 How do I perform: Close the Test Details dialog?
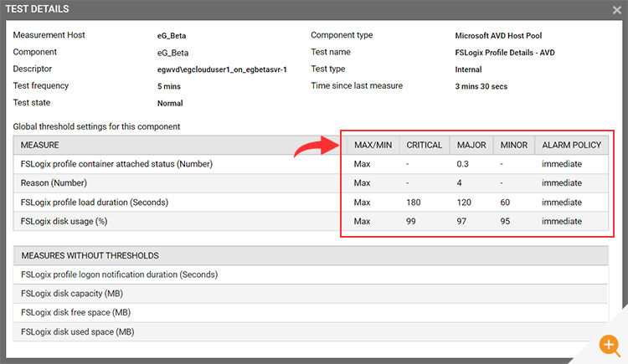(617, 10)
